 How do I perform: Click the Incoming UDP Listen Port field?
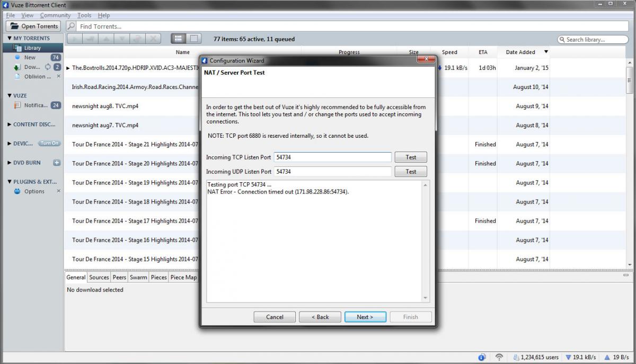333,172
